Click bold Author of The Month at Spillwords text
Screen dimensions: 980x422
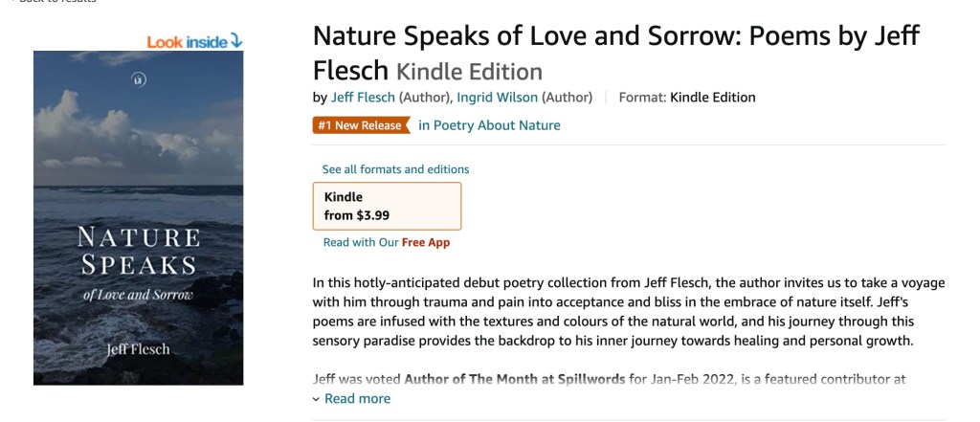coord(515,379)
